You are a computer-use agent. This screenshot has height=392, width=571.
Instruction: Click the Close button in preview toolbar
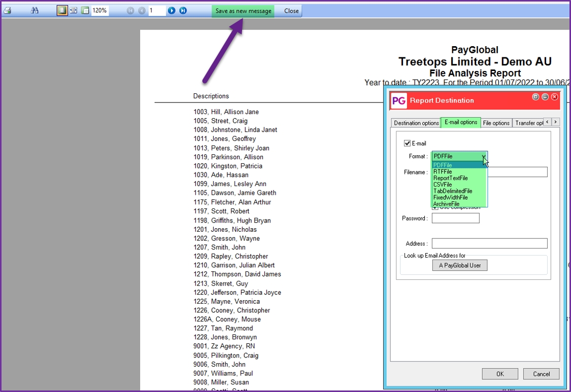[291, 11]
